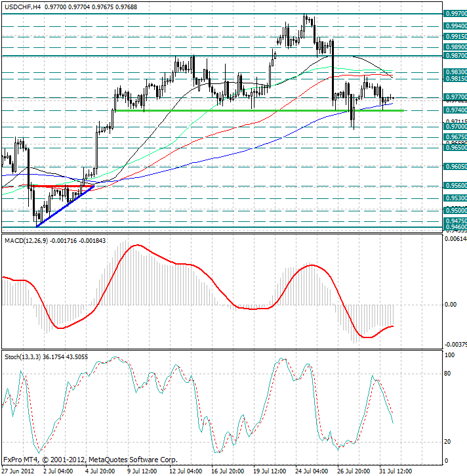
Task: Click the Stochastic 20 level axis label
Action: [447, 442]
